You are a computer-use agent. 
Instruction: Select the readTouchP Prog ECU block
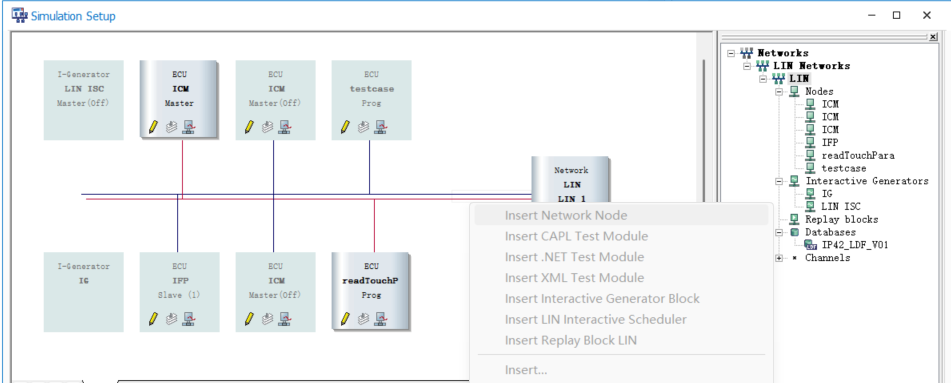(371, 292)
